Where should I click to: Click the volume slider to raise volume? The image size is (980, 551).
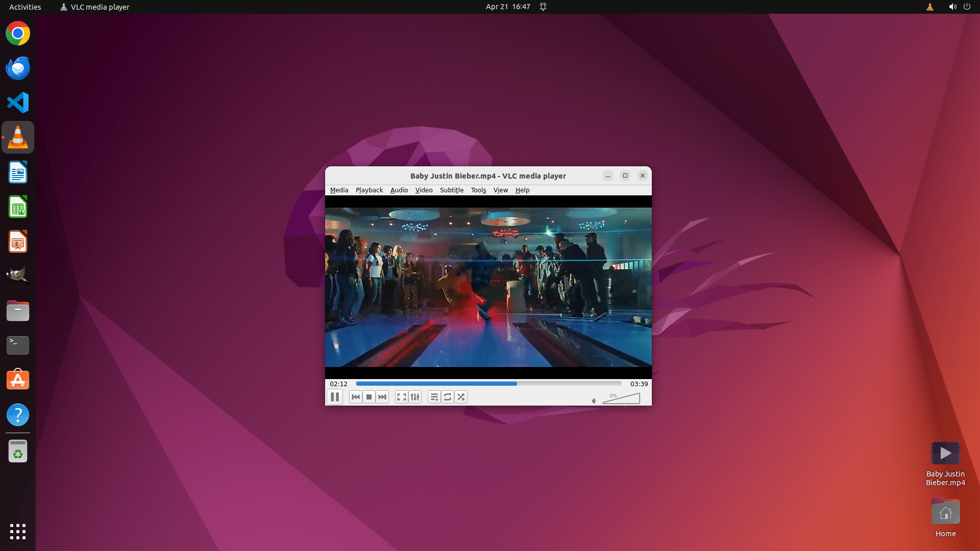point(630,399)
